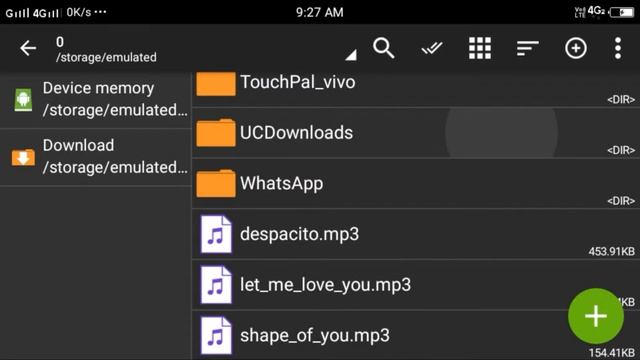Image resolution: width=640 pixels, height=360 pixels.
Task: Tap the despacito.mp3 music file icon
Action: [x=216, y=234]
